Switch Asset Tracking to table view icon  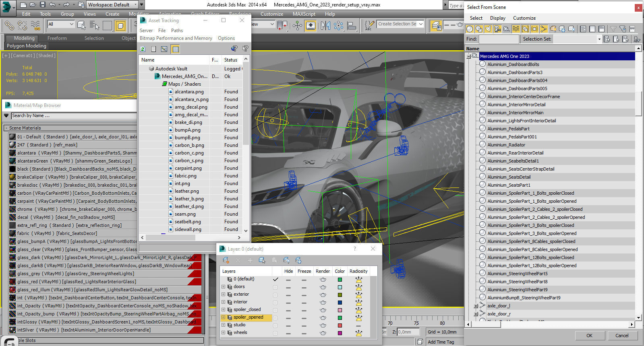point(175,49)
